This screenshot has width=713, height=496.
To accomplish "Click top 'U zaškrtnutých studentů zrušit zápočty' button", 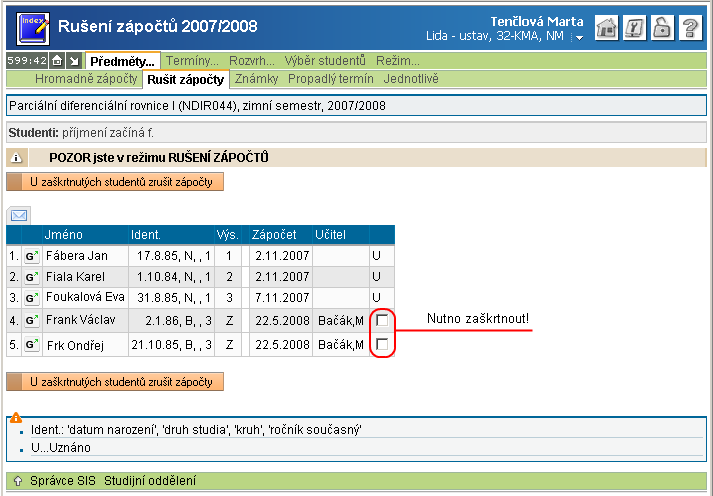I will pyautogui.click(x=115, y=182).
